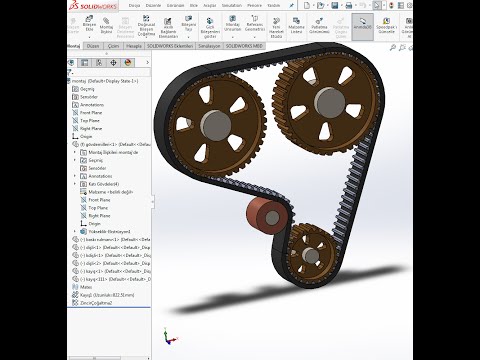Open the Yardım menu
Viewport: 480px width, 360px height.
click(x=274, y=6)
